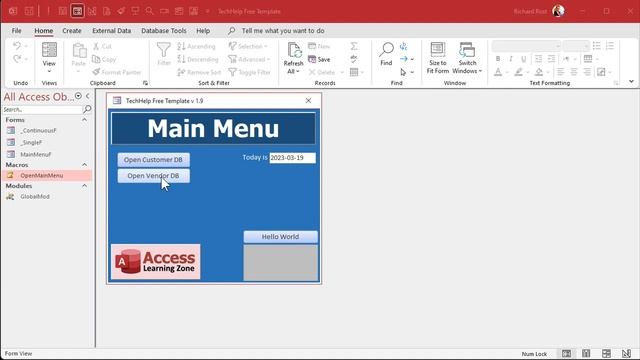Click the Cut scissors icon
The height and width of the screenshot is (360, 640).
[x=96, y=46]
